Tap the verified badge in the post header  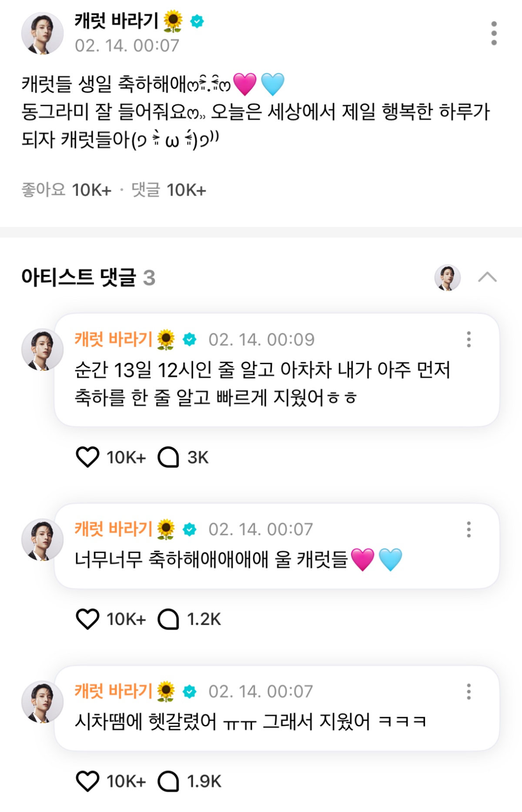pos(197,21)
